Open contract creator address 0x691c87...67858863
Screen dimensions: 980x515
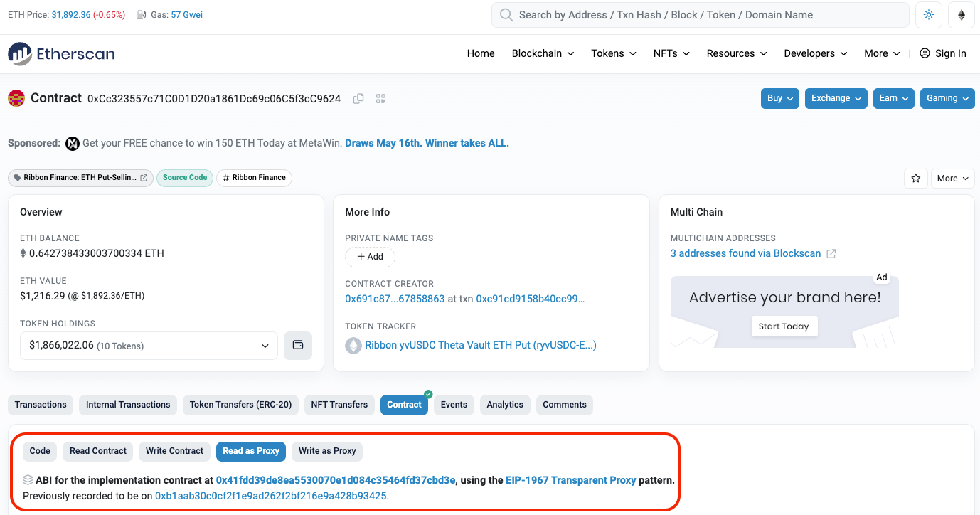pos(395,299)
